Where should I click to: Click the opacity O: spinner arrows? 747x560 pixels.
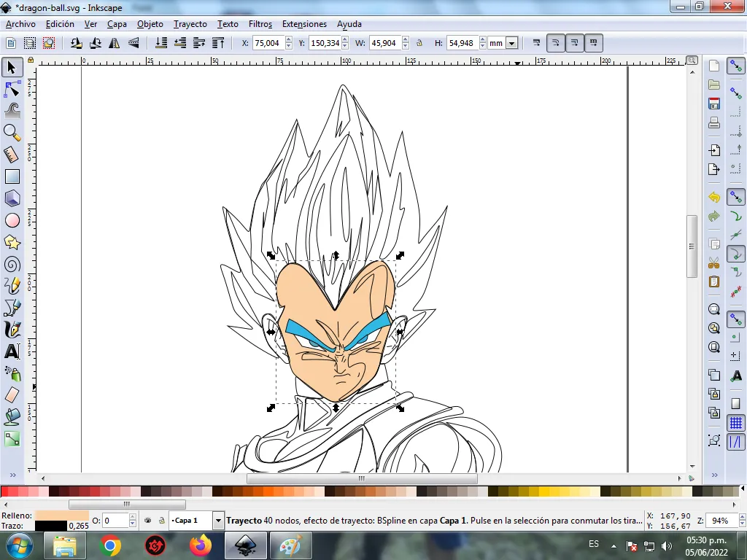pyautogui.click(x=133, y=521)
